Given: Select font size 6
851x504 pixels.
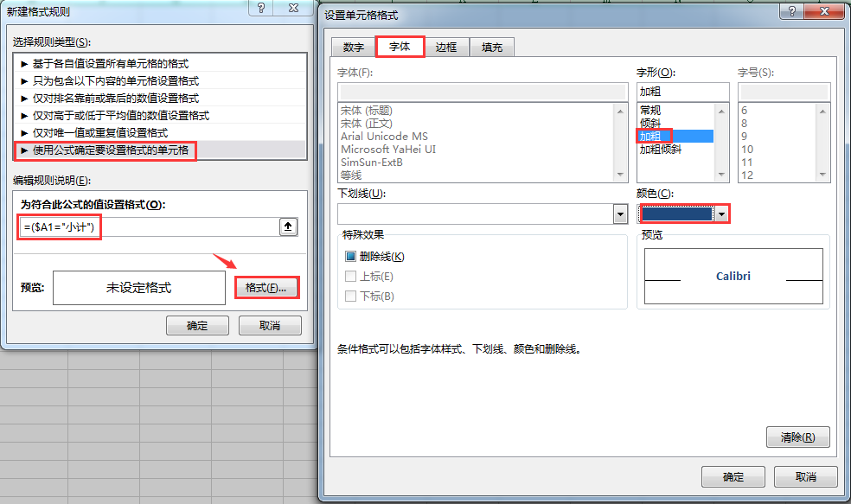Looking at the screenshot, I should coord(744,110).
